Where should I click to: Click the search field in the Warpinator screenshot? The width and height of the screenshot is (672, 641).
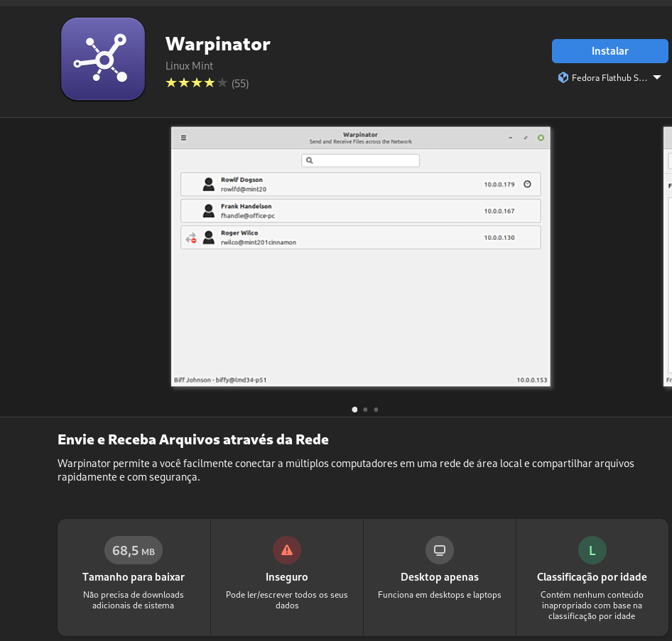(360, 160)
